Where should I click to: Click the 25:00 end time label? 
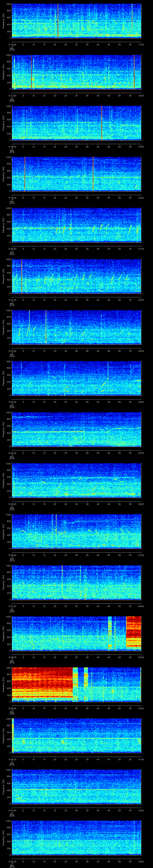(x=141, y=453)
